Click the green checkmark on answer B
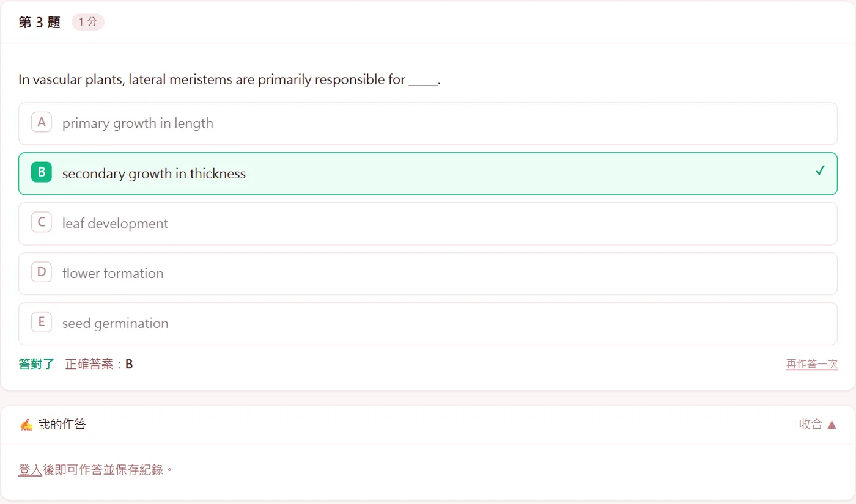The width and height of the screenshot is (856, 504). click(x=820, y=171)
